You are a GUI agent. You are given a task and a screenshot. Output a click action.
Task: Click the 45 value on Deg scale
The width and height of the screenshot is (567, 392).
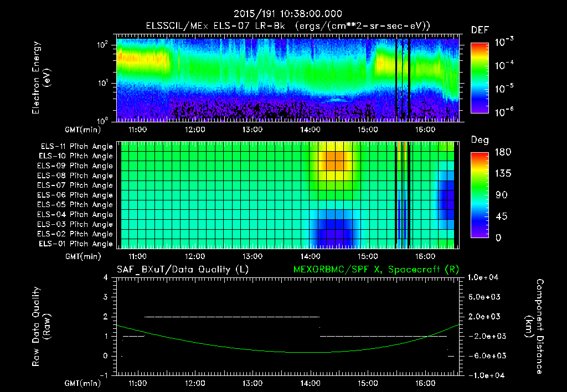tap(503, 216)
